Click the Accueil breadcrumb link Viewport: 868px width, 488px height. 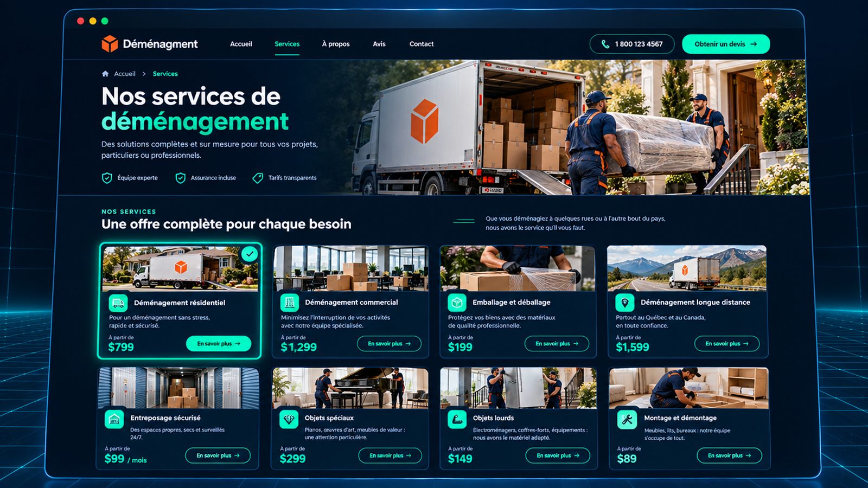coord(125,74)
